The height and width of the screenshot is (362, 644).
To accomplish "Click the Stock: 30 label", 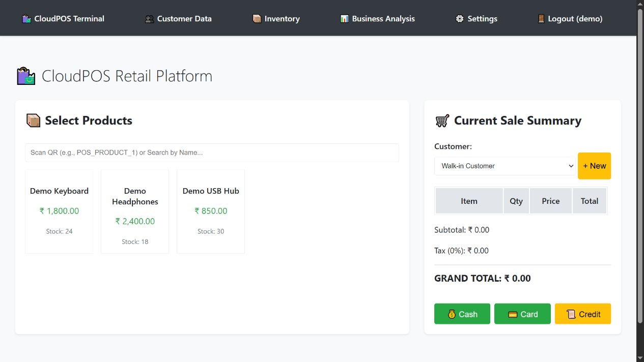I will [x=211, y=231].
